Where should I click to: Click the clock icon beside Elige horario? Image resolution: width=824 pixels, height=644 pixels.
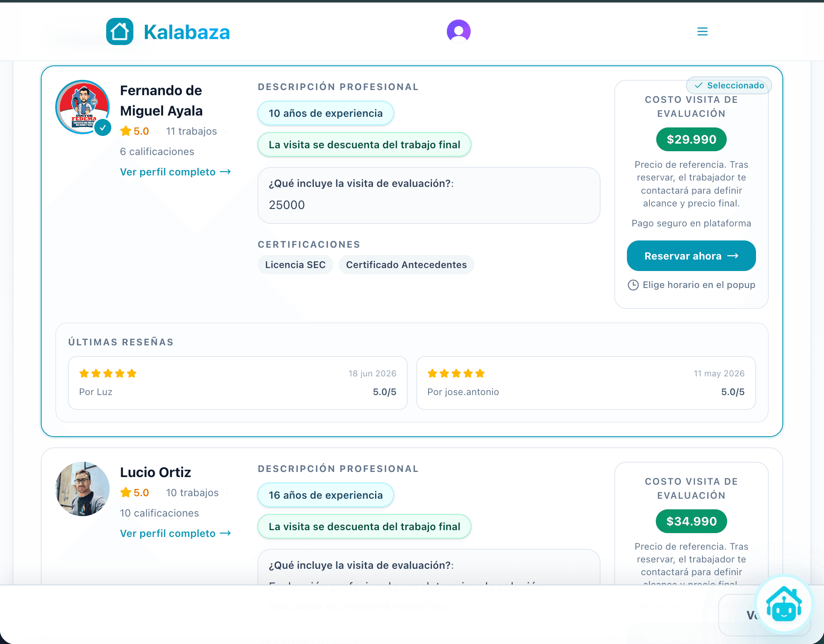coord(633,285)
